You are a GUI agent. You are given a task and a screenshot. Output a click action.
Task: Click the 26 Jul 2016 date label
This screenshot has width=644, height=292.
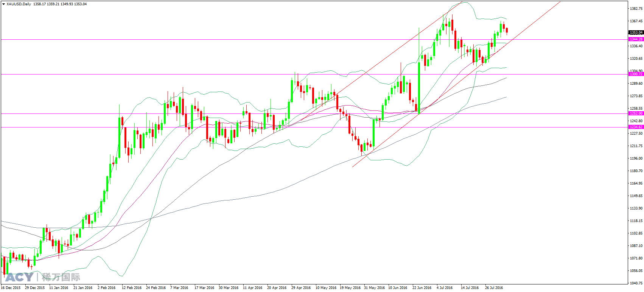point(494,288)
